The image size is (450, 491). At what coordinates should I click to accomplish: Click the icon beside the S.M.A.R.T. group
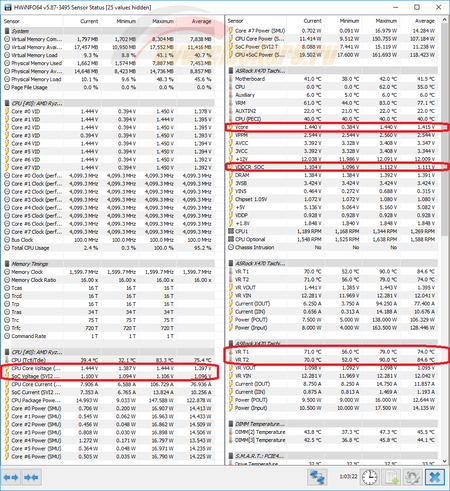coord(231,456)
